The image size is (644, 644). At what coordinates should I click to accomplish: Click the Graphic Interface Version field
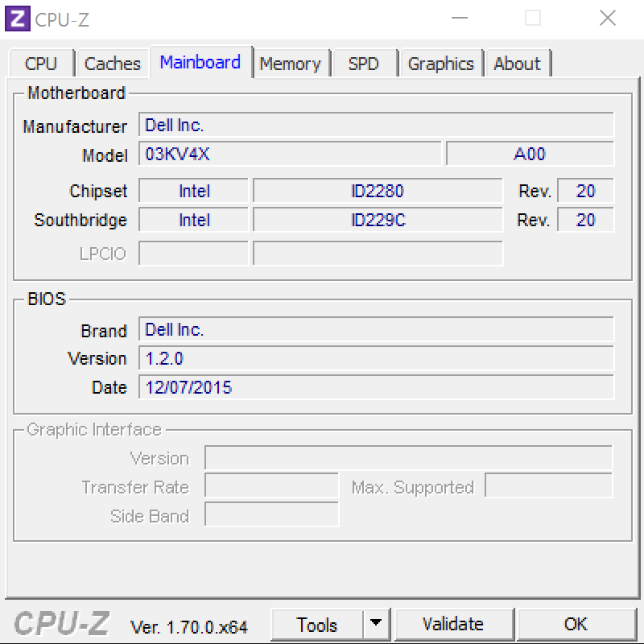click(409, 457)
